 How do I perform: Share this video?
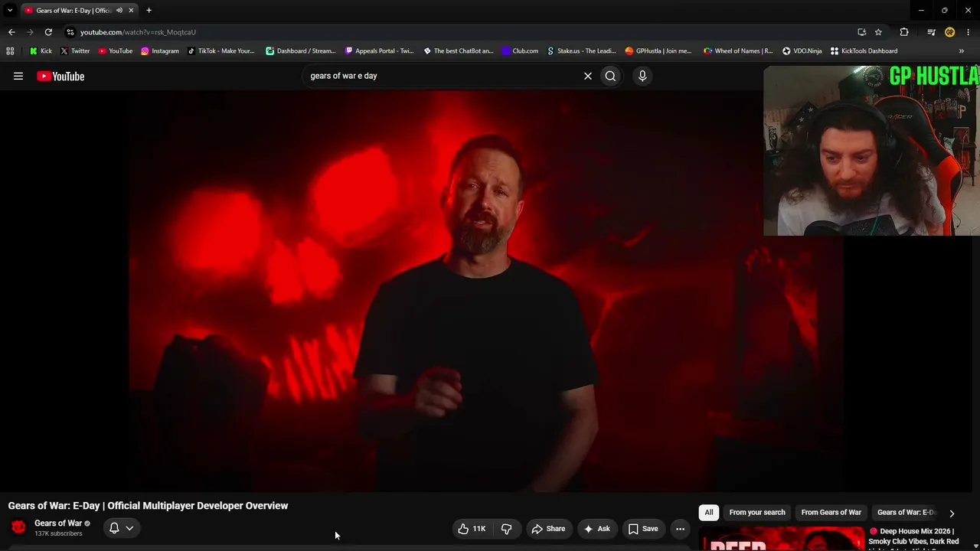(548, 529)
